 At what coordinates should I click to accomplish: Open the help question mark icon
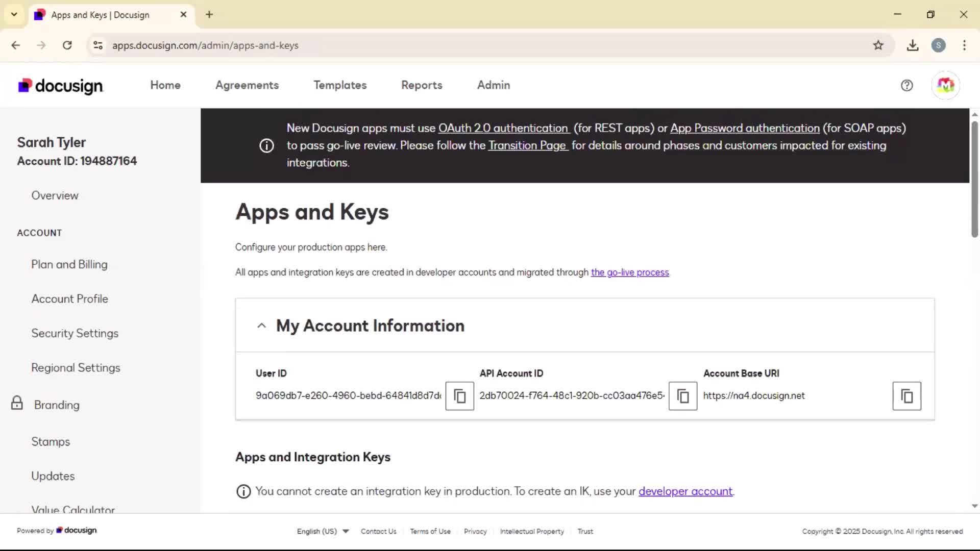coord(906,85)
